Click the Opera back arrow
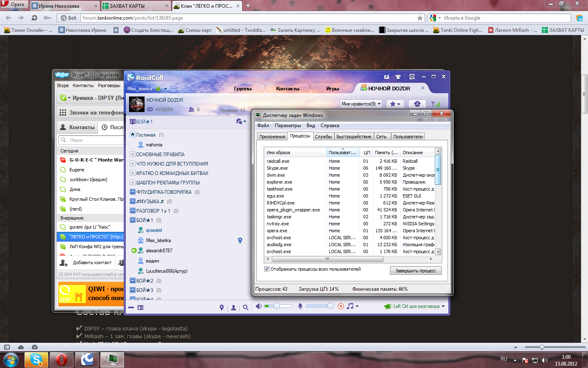This screenshot has width=588, height=368. 8,18
